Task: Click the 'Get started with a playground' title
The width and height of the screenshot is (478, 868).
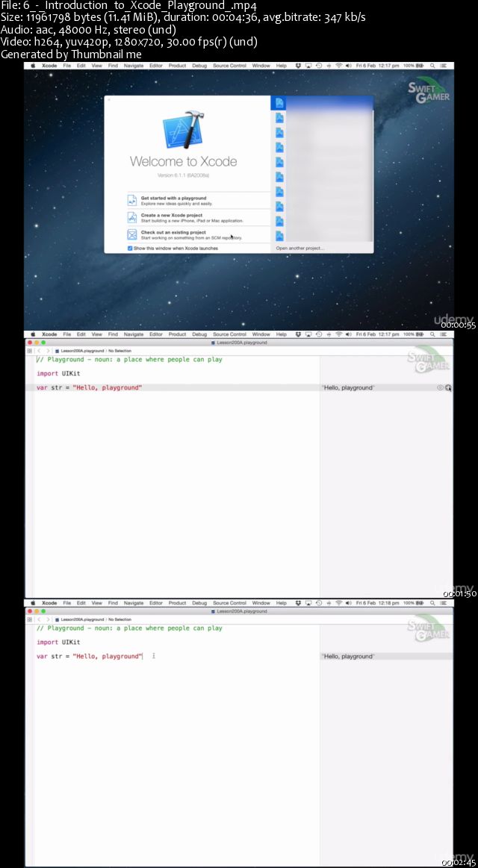Action: (x=173, y=198)
